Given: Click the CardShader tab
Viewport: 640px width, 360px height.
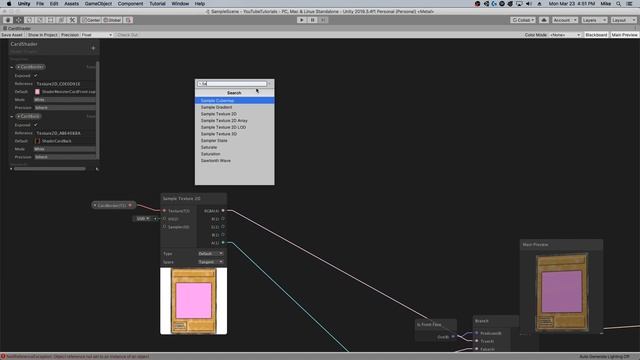Looking at the screenshot, I should point(17,29).
